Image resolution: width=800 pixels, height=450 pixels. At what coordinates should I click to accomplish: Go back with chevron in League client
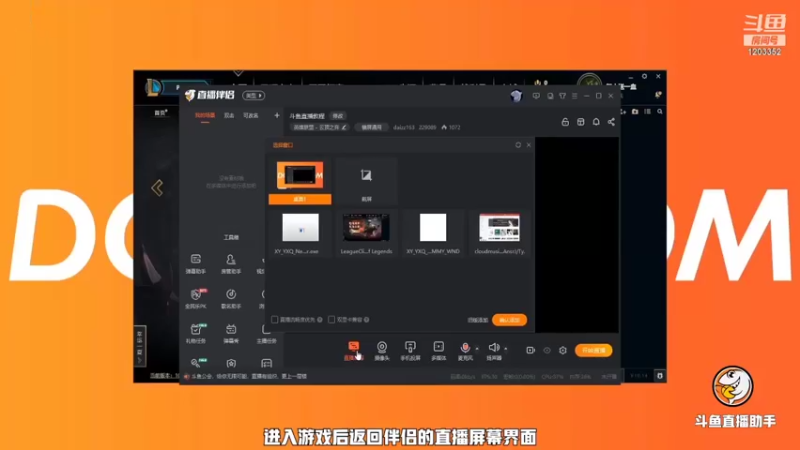pos(157,188)
